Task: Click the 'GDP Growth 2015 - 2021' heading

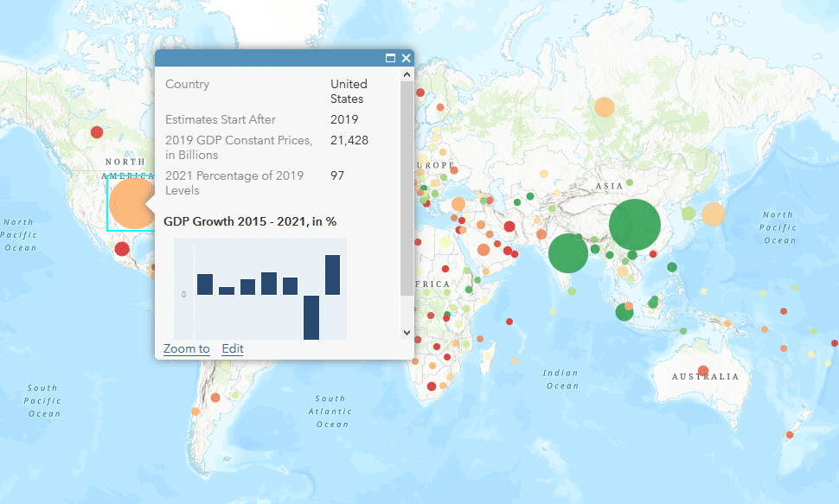Action: point(250,221)
